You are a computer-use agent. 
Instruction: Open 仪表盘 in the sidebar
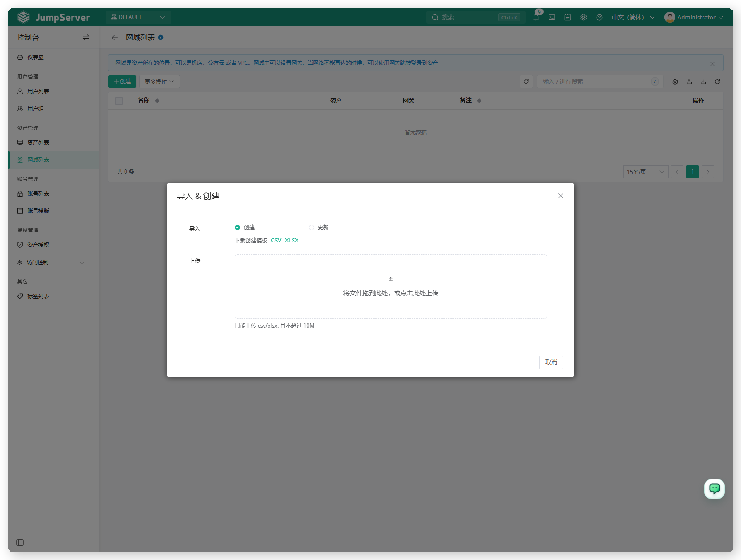click(x=53, y=58)
